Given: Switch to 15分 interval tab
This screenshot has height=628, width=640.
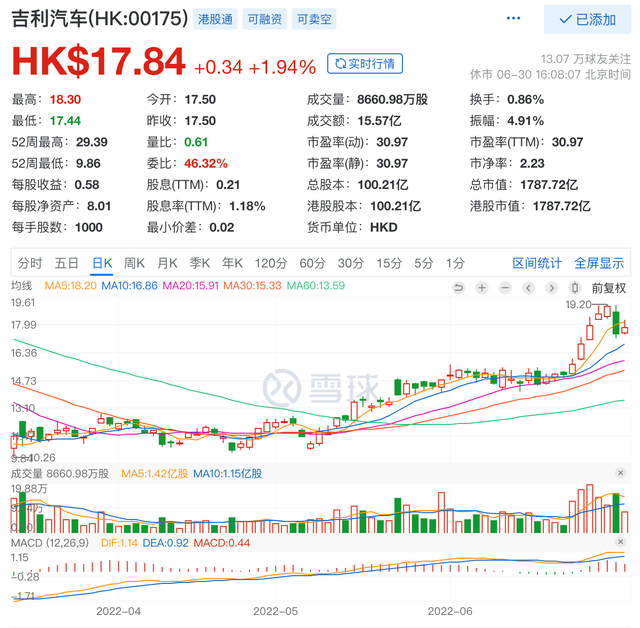Looking at the screenshot, I should pyautogui.click(x=389, y=263).
